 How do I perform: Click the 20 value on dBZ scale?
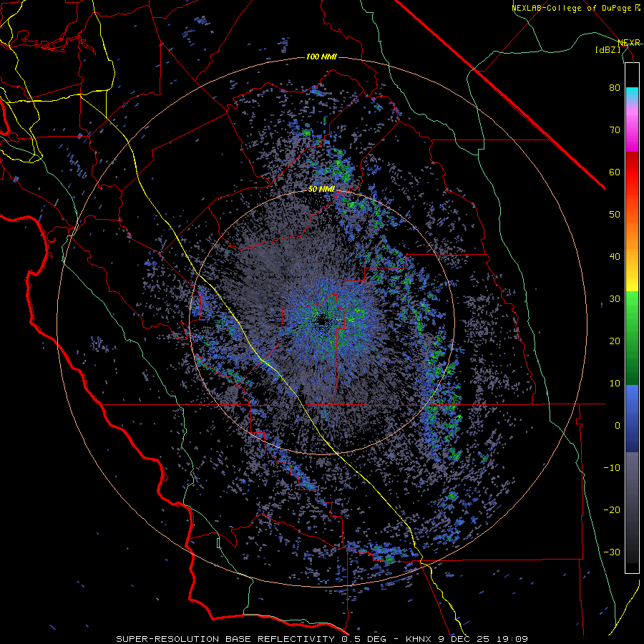(x=615, y=341)
